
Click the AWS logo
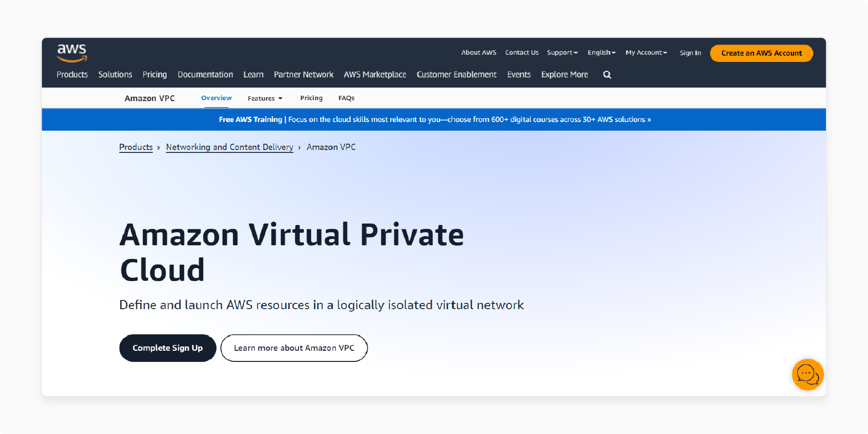[72, 53]
